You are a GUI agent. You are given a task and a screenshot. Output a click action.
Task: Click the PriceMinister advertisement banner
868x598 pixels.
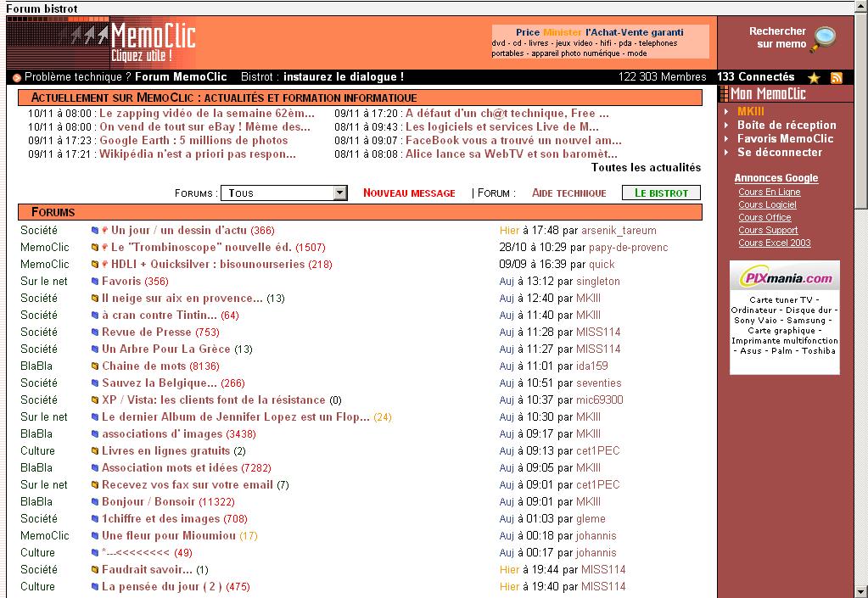coord(600,42)
